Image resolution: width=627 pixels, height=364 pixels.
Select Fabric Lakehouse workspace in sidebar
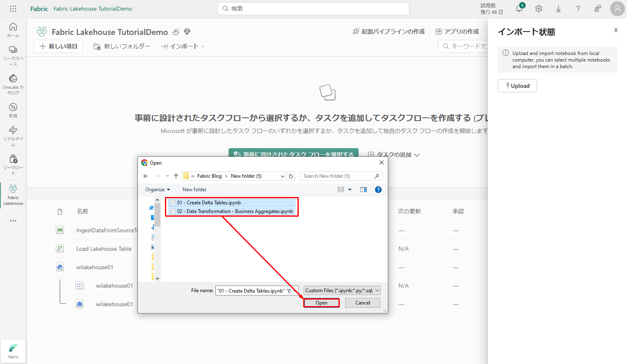tap(13, 195)
